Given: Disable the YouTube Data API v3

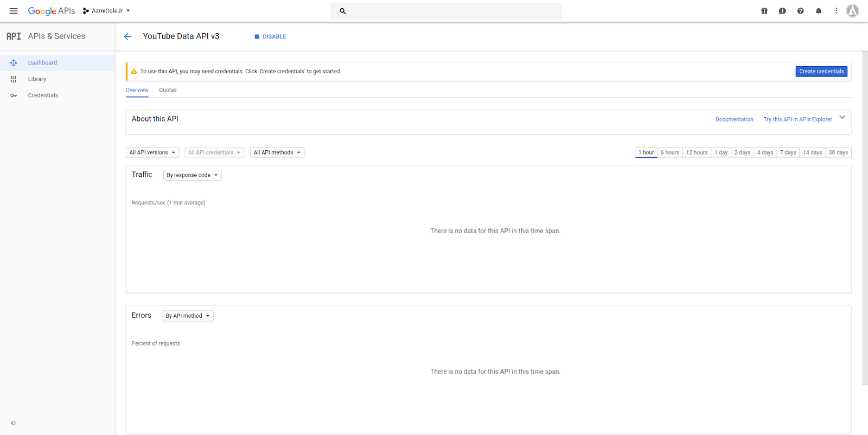Looking at the screenshot, I should [270, 37].
